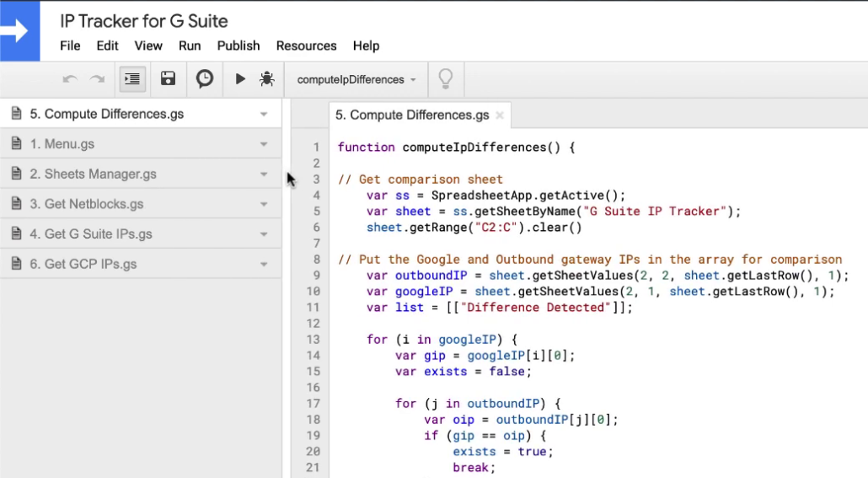Undo the last edit

[70, 79]
